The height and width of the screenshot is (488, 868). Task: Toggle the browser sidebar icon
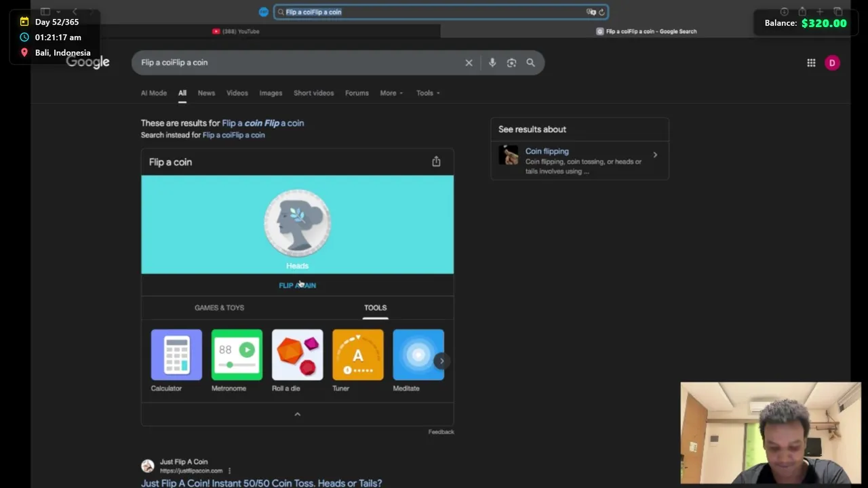click(45, 12)
